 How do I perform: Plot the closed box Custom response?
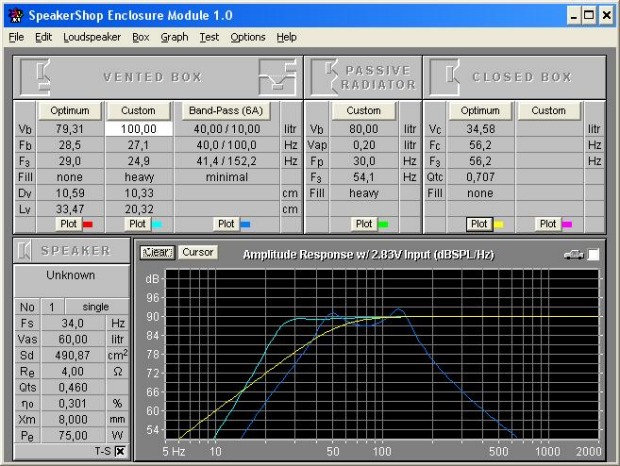pos(548,224)
